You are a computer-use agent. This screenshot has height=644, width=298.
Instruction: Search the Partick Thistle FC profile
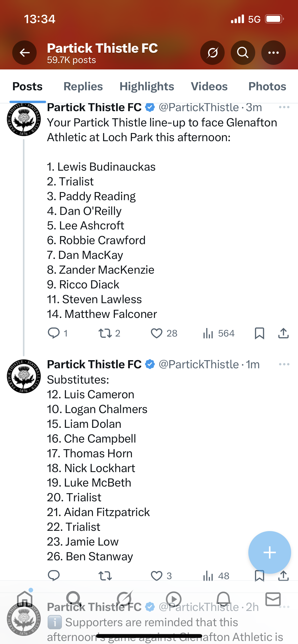tap(243, 53)
